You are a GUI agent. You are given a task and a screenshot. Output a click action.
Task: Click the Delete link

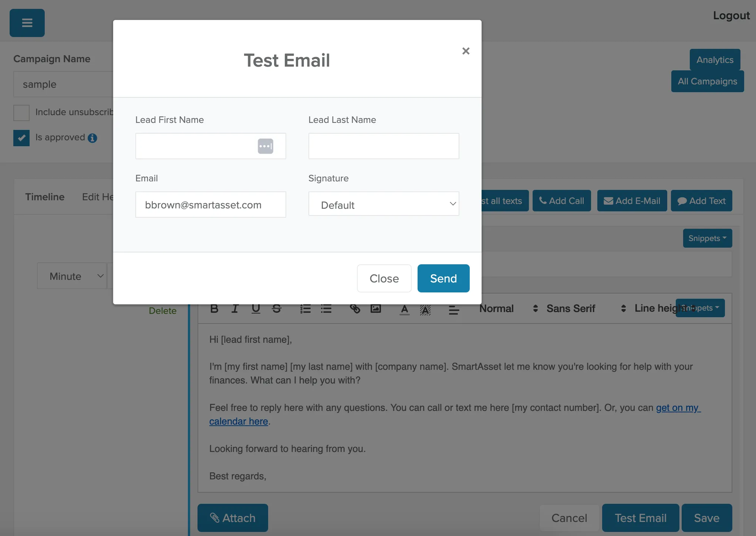[x=162, y=311]
